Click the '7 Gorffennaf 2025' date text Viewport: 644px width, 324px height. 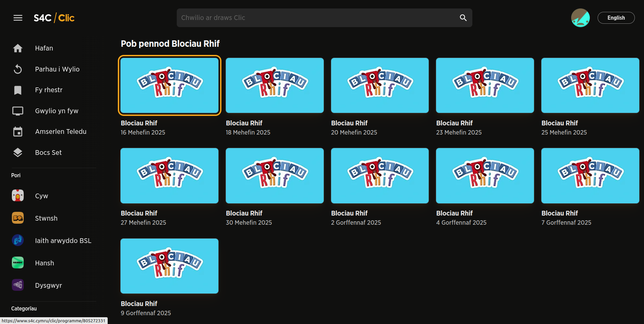click(566, 223)
